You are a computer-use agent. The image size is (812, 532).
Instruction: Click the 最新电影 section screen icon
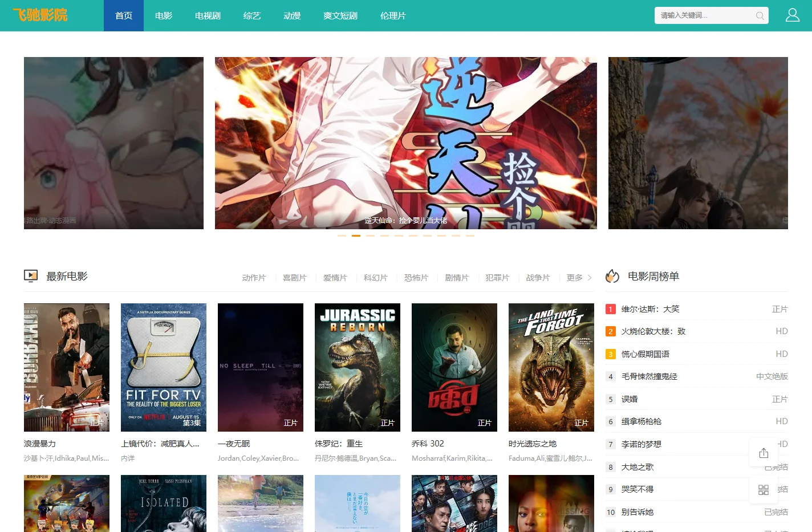click(31, 276)
